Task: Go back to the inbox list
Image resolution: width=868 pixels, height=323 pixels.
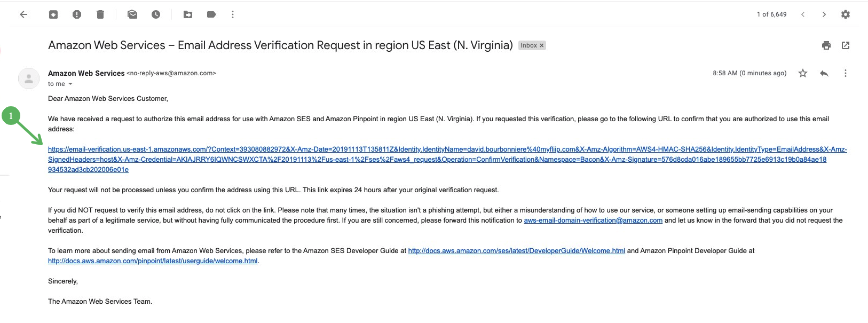Action: [x=23, y=14]
